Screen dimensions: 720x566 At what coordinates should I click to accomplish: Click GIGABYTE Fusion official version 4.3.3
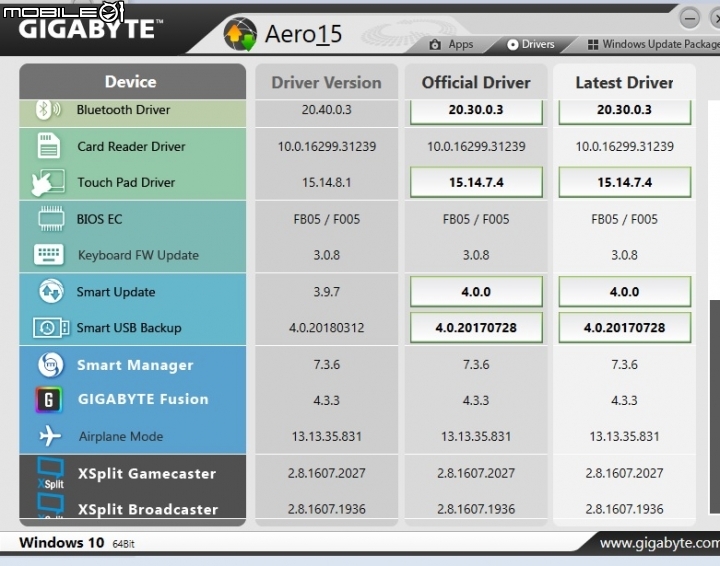click(476, 400)
